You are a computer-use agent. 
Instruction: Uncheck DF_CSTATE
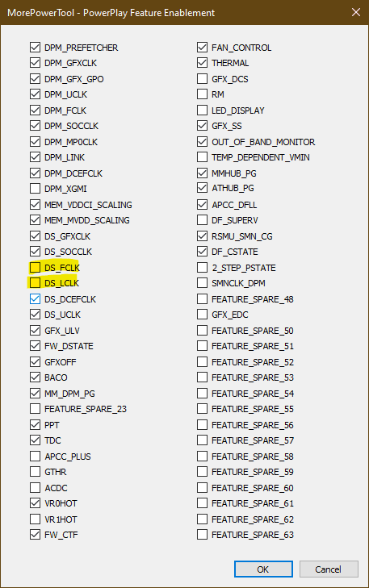click(202, 252)
